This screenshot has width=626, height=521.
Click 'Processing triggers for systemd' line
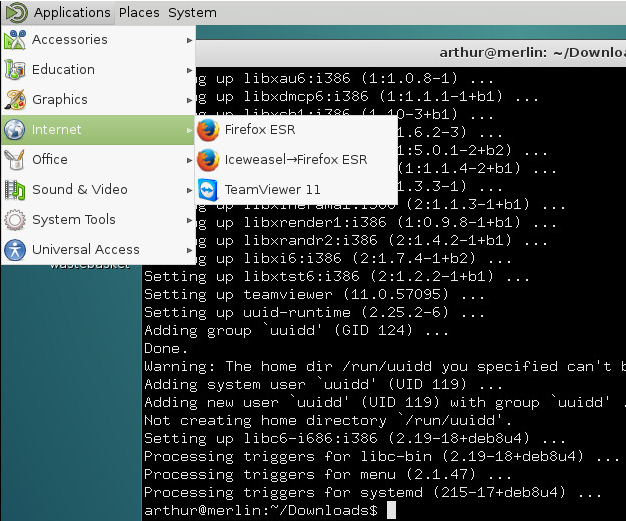[x=372, y=492]
